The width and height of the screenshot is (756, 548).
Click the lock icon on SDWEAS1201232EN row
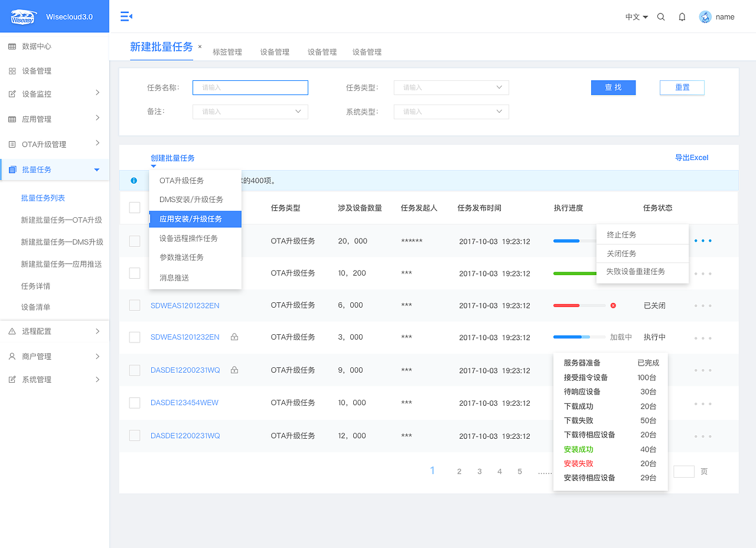click(234, 337)
